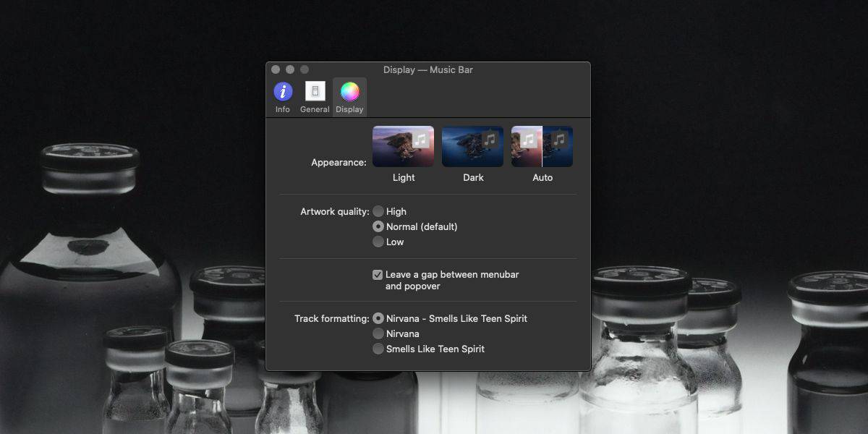Minimize the Music Bar preferences window
Screen dimensions: 868x434
pyautogui.click(x=290, y=69)
